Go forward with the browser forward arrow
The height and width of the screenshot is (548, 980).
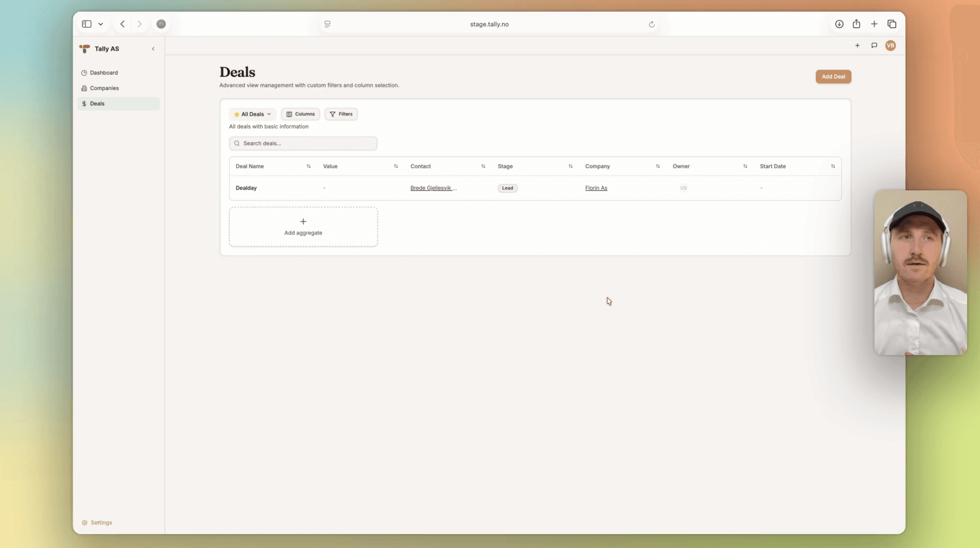[140, 24]
